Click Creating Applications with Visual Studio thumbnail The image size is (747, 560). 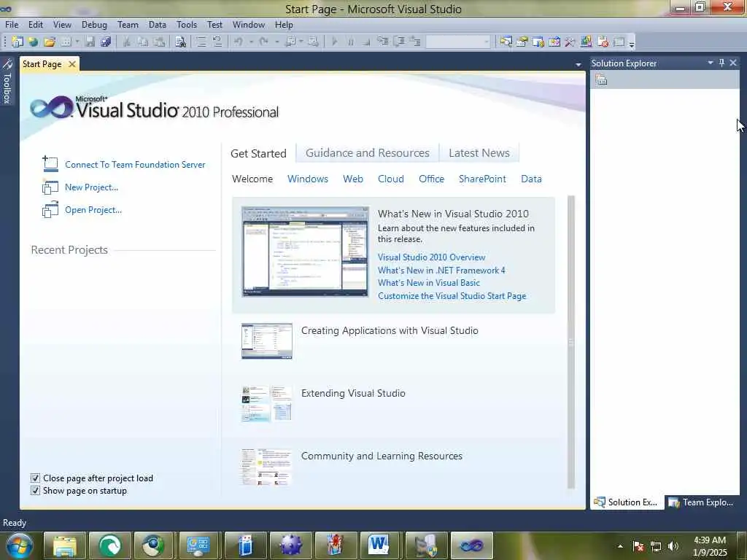[267, 341]
